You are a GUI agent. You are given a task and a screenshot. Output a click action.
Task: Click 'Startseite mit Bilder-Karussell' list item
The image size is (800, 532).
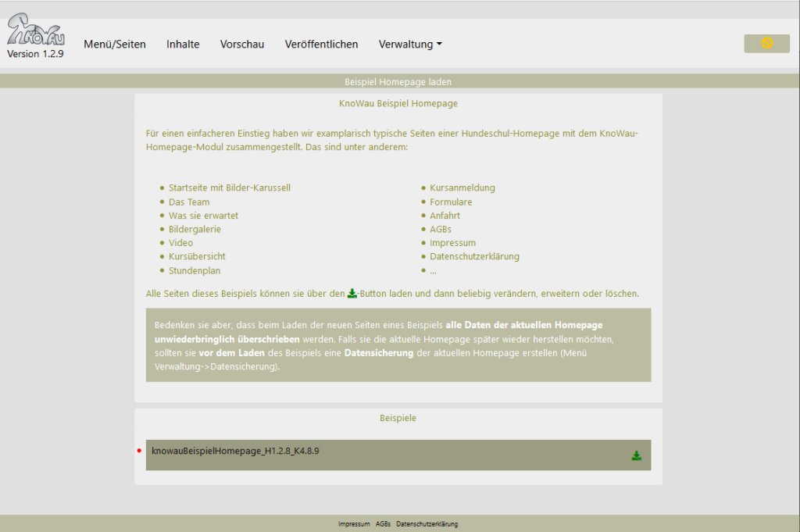coord(229,187)
